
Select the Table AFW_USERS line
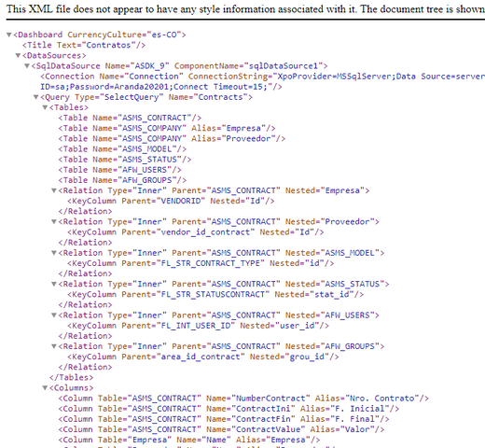tap(119, 170)
